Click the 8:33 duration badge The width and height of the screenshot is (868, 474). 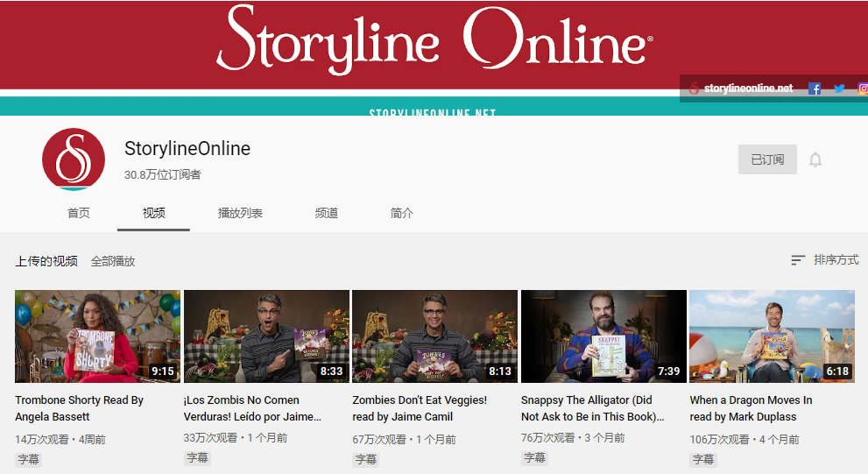(x=332, y=371)
